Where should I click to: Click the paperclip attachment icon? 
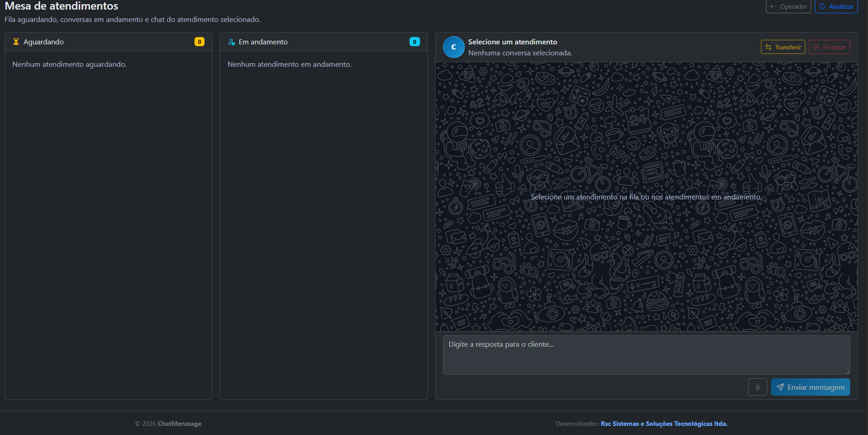[x=757, y=387]
